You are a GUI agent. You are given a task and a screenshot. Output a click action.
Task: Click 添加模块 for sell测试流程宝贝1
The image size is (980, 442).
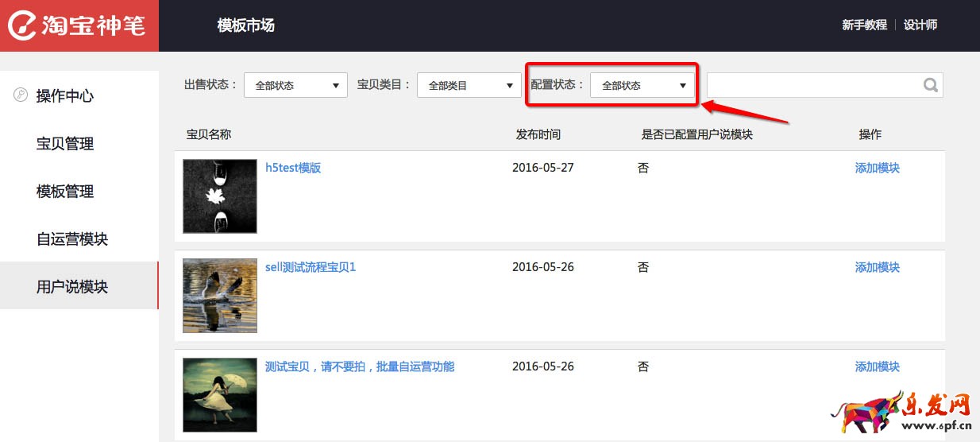point(877,267)
